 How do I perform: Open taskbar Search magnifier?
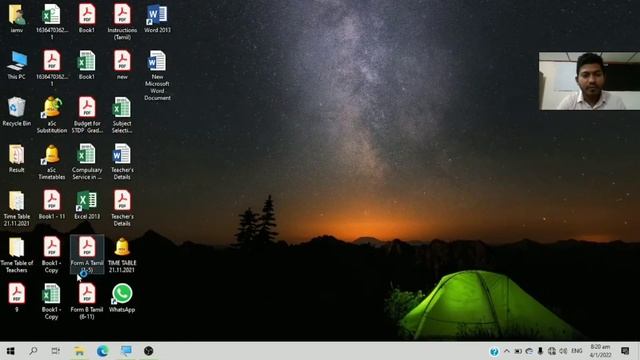[x=33, y=351]
